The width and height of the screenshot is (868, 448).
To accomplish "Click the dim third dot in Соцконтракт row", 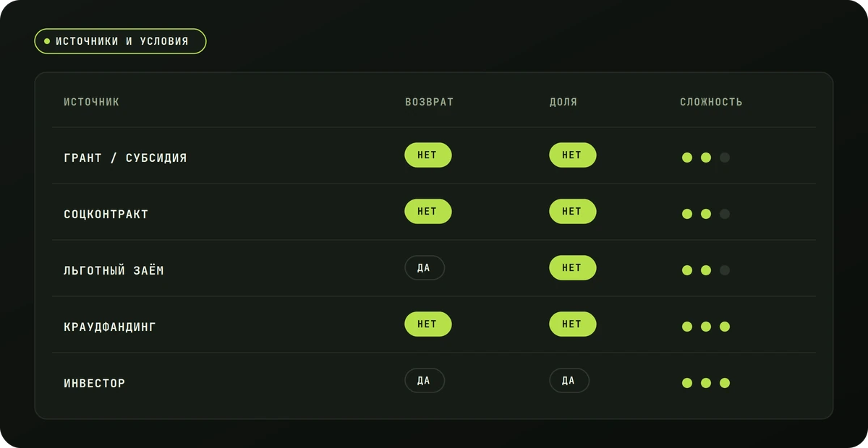I will 725,214.
